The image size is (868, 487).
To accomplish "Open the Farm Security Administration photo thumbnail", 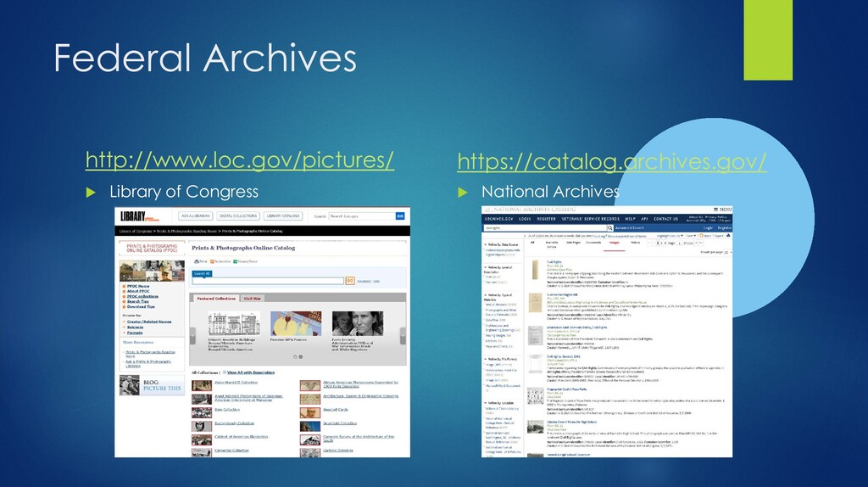I will (x=358, y=324).
